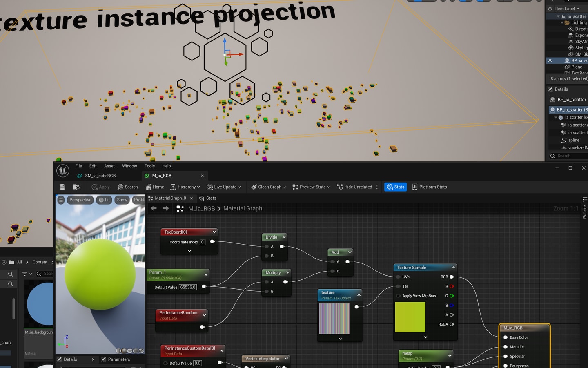Collapse the Lighting folder in Outliner

[562, 23]
